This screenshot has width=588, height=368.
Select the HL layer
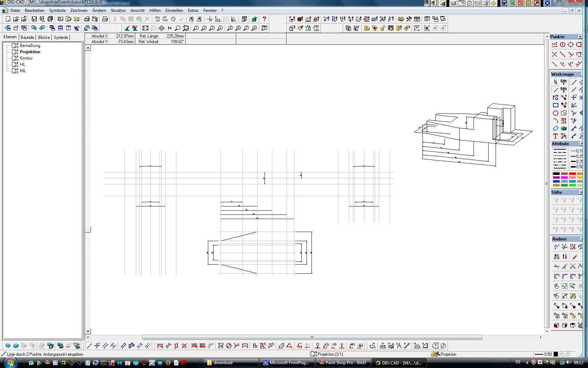pos(22,64)
